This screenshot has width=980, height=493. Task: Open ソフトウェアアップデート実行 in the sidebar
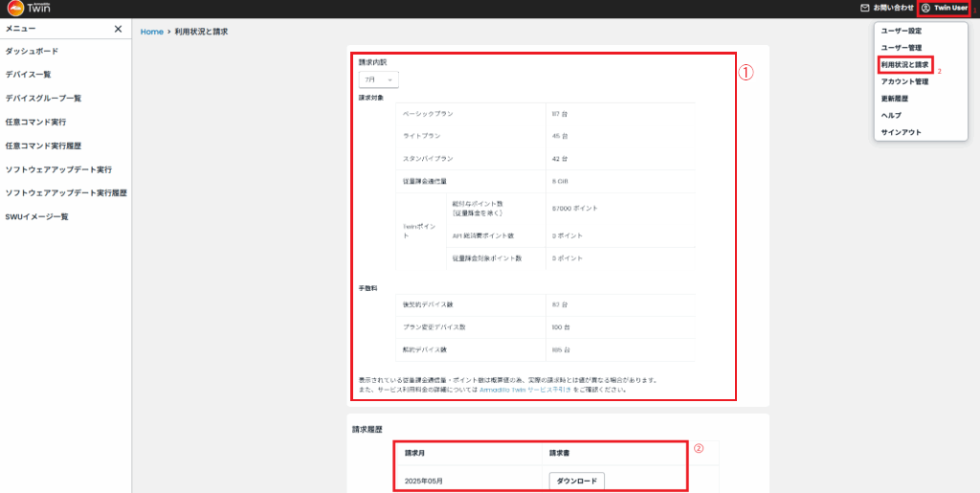[58, 169]
